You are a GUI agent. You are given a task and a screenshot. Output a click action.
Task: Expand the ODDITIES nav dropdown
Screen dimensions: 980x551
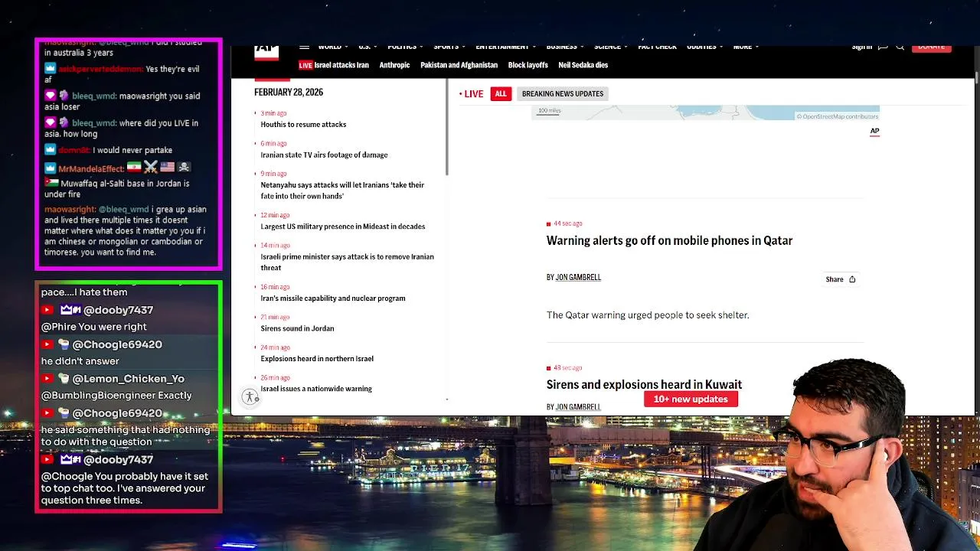pos(704,47)
